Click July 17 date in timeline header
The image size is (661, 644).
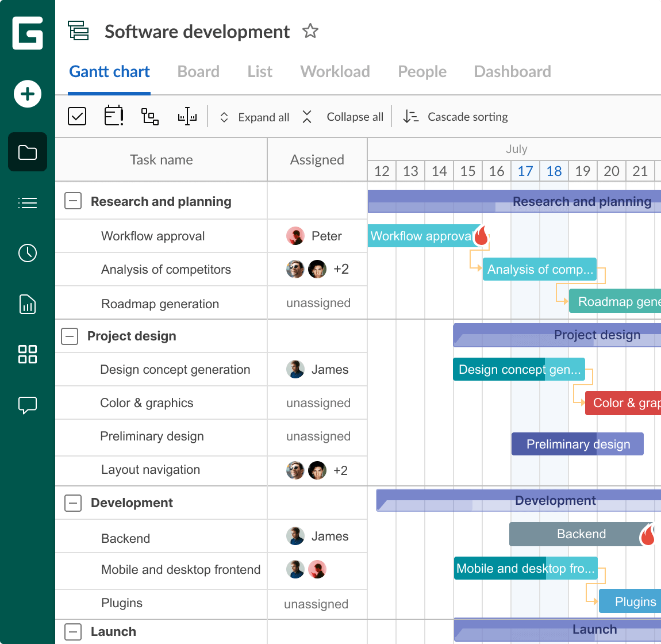click(x=525, y=171)
